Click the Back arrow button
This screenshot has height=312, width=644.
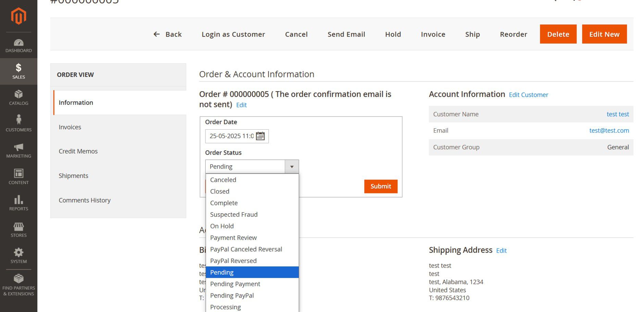[x=167, y=34]
